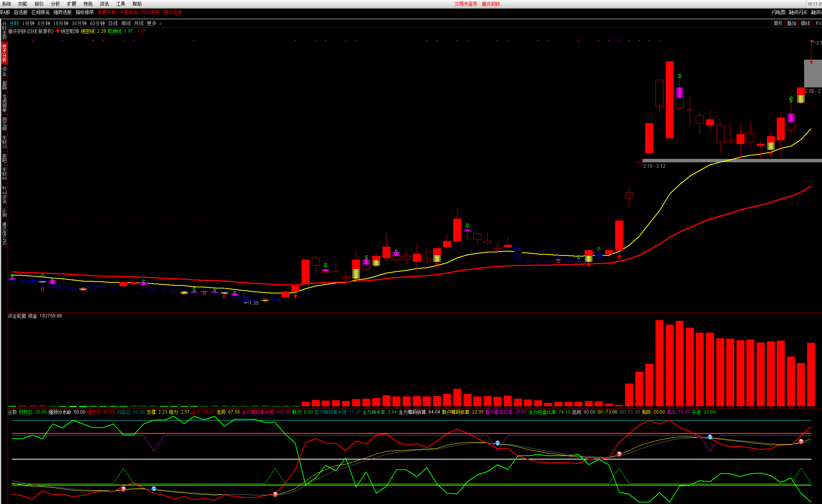This screenshot has width=822, height=504.
Task: Click the 乾坤线: 1.97 indicator value
Action: [121, 31]
